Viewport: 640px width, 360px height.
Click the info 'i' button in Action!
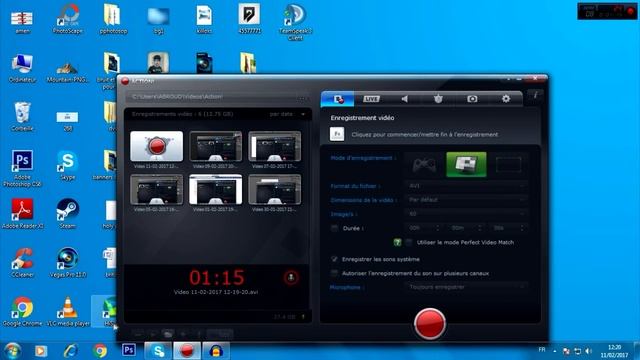point(535,95)
